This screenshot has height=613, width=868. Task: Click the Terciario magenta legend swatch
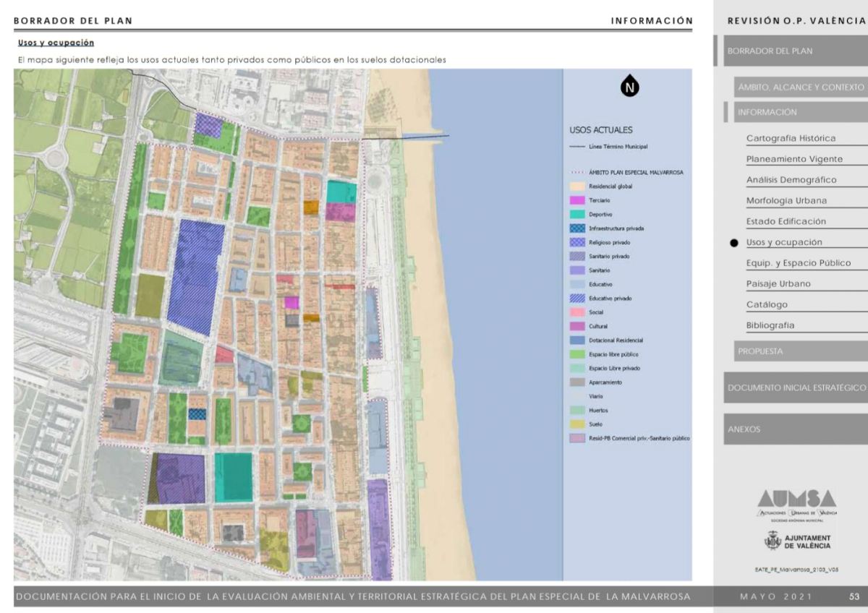(579, 200)
